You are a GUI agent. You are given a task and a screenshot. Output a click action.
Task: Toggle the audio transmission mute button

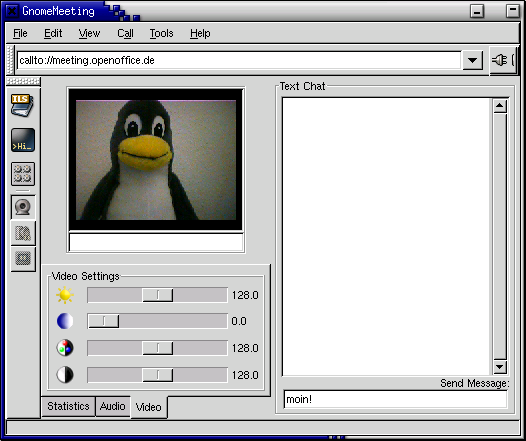click(23, 233)
